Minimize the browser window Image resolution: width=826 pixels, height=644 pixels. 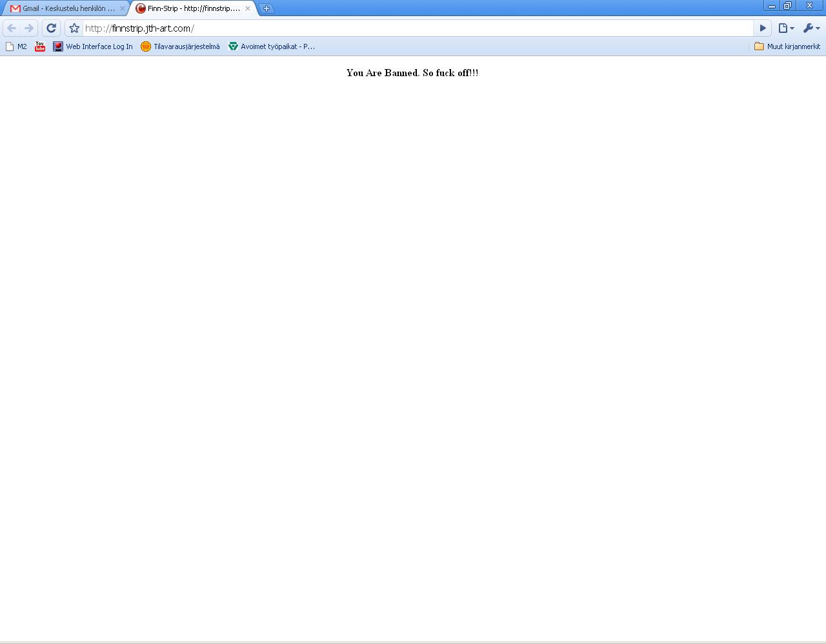click(x=771, y=6)
